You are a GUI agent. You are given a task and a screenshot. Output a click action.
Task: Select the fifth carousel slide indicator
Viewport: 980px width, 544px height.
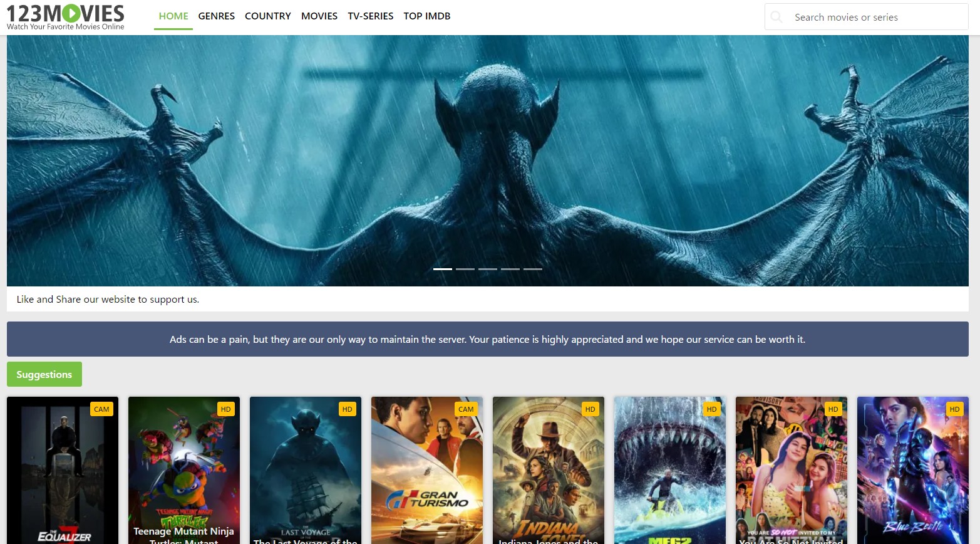(x=533, y=269)
